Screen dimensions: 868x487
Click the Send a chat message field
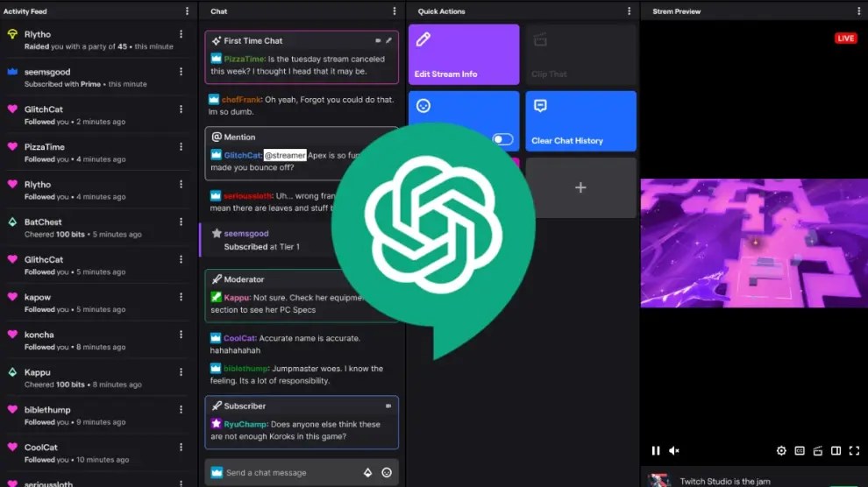[x=289, y=473]
